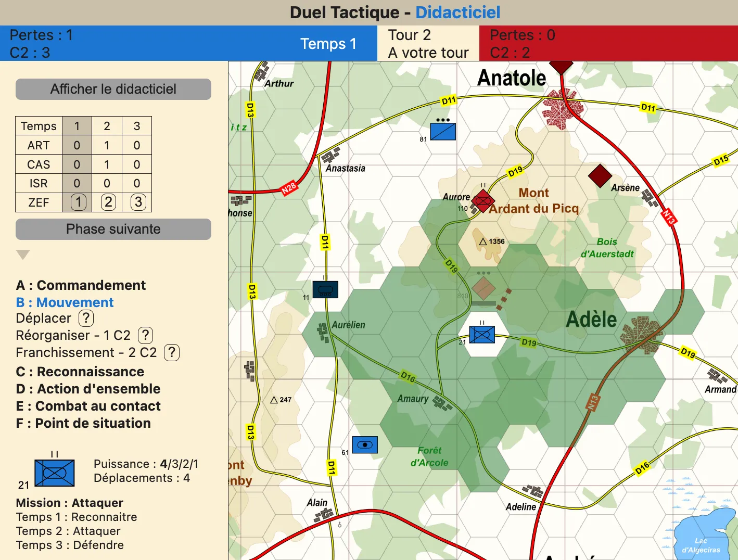Click selected unit thumbnail in info panel
The image size is (738, 560).
coord(55,473)
